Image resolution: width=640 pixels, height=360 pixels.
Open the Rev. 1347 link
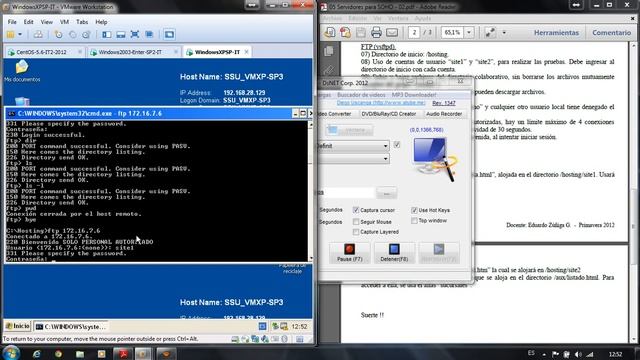pyautogui.click(x=444, y=103)
